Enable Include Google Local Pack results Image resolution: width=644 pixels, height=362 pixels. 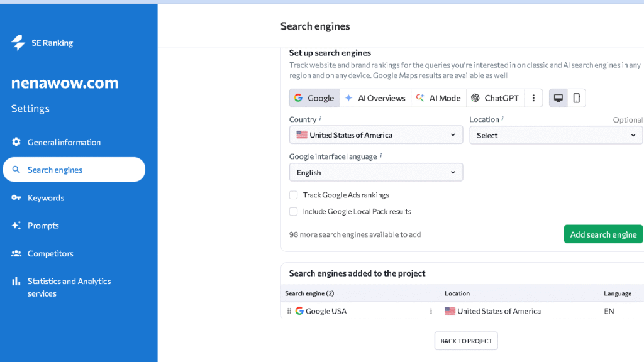click(293, 211)
